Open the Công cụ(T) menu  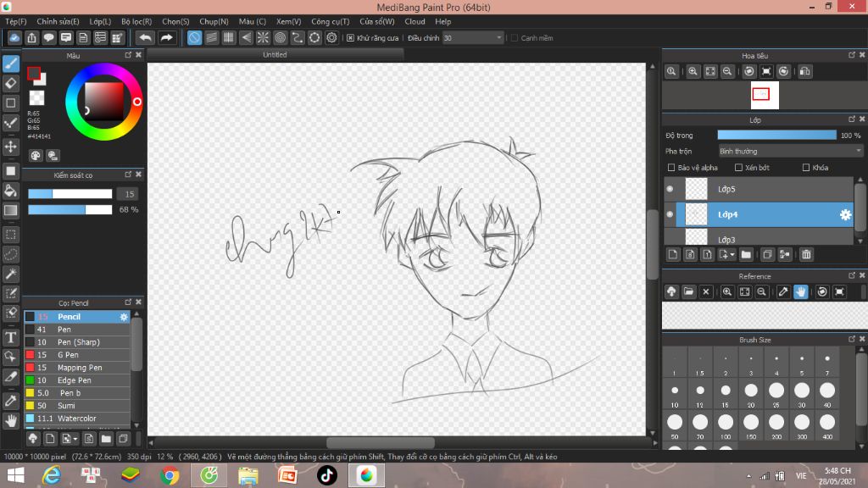330,21
